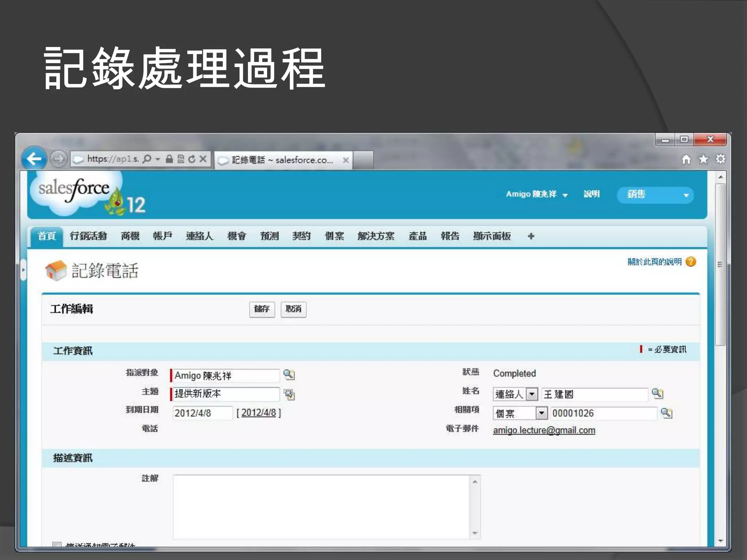
Task: Open the subject picker icon beside 主題
Action: coord(290,394)
